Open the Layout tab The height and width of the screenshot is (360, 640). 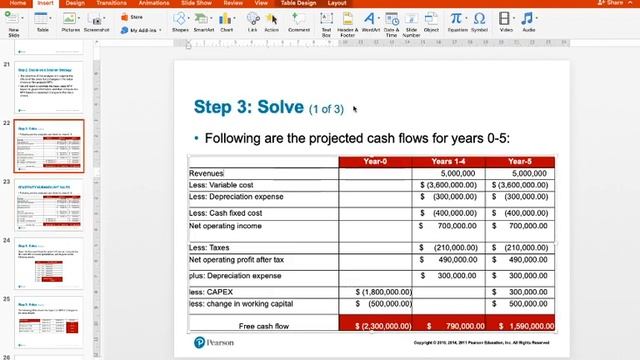point(337,3)
